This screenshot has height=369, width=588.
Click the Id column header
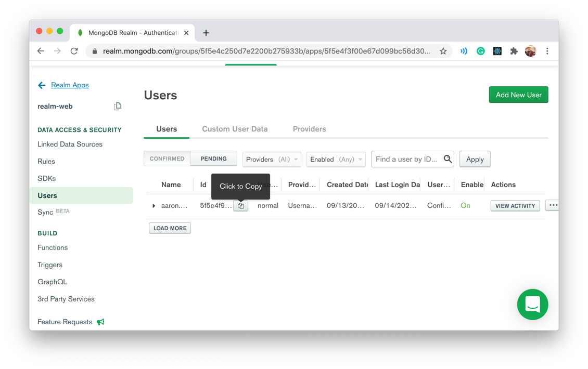tap(203, 184)
